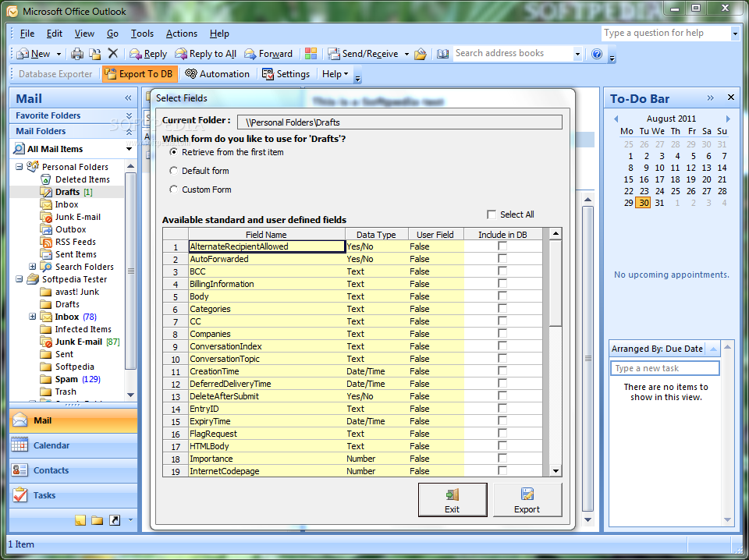Screen dimensions: 749x560
Task: Open the Address Book icon
Action: 442,54
